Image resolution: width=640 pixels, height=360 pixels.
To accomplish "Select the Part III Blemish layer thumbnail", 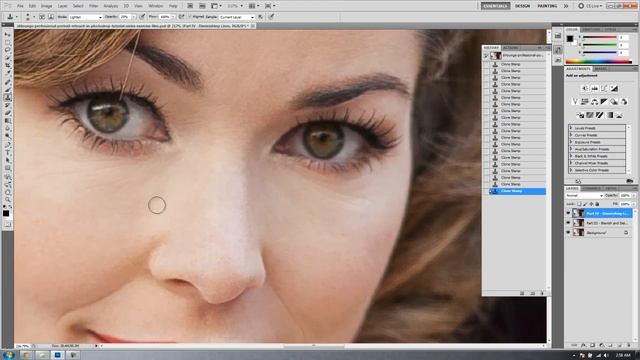I will 578,223.
